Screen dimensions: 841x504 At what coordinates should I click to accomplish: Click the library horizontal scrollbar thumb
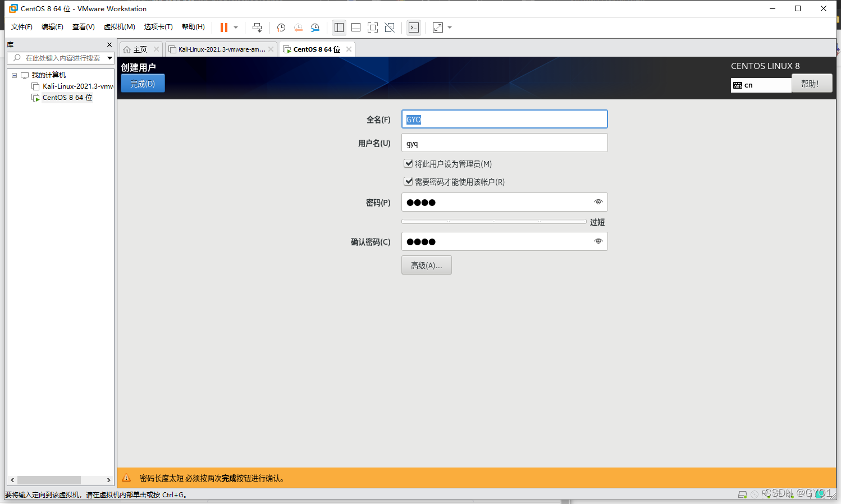click(x=49, y=480)
